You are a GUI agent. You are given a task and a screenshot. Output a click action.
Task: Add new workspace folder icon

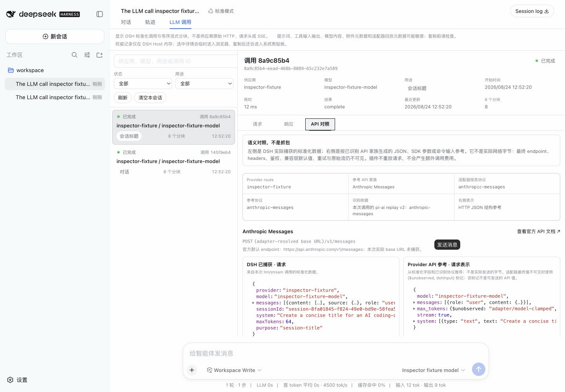[100, 55]
